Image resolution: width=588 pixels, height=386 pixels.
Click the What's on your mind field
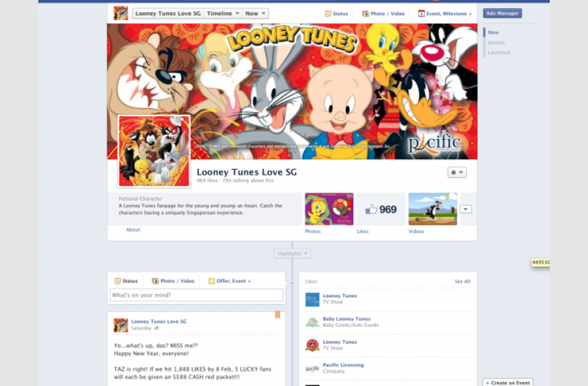pos(196,295)
